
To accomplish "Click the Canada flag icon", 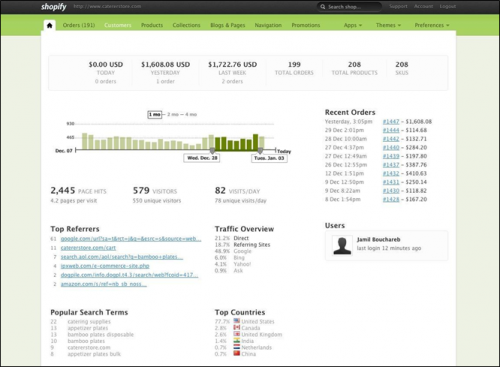I will (x=237, y=328).
